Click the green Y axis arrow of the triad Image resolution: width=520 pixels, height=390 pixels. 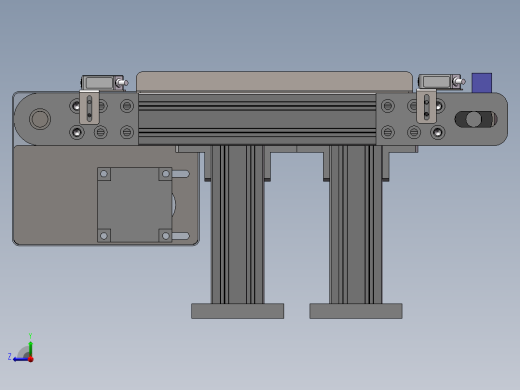pos(30,347)
